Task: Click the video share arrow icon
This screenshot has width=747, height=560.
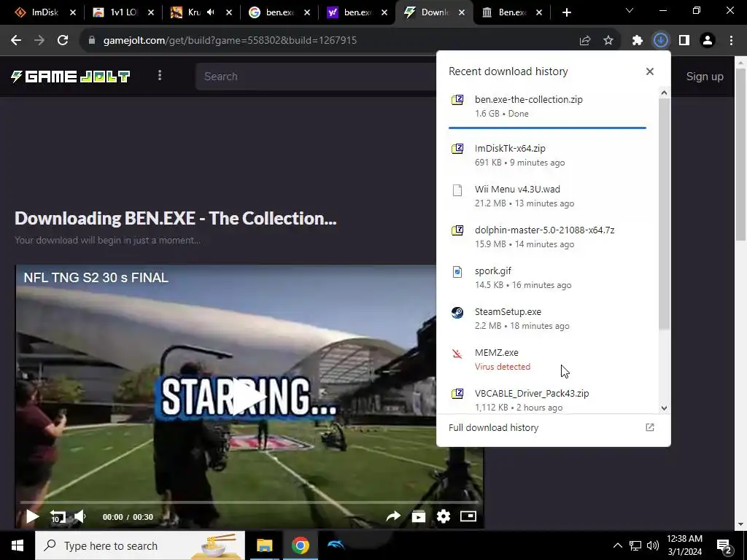Action: pyautogui.click(x=393, y=516)
